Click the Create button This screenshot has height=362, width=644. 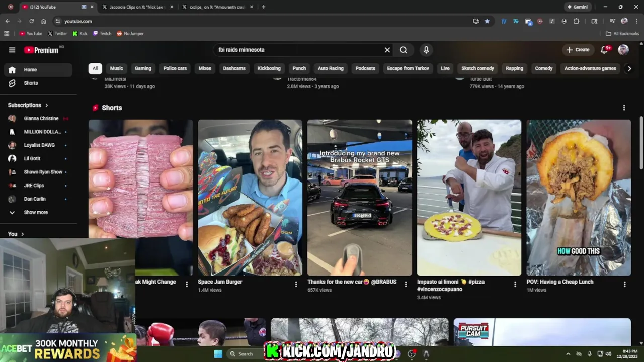pos(578,50)
